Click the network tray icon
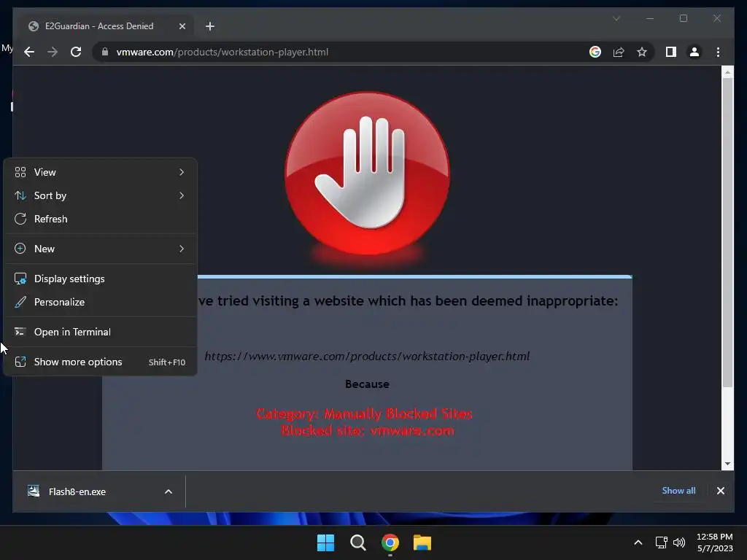Image resolution: width=747 pixels, height=560 pixels. coord(661,542)
